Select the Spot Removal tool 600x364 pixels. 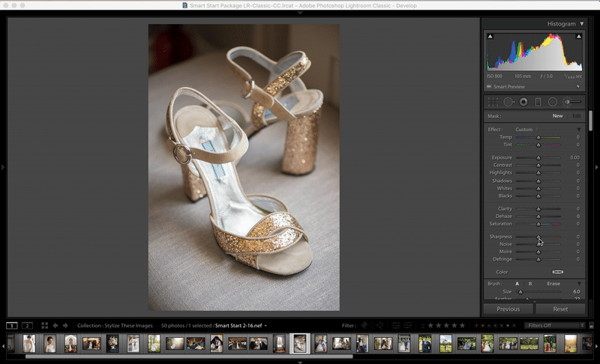click(508, 102)
